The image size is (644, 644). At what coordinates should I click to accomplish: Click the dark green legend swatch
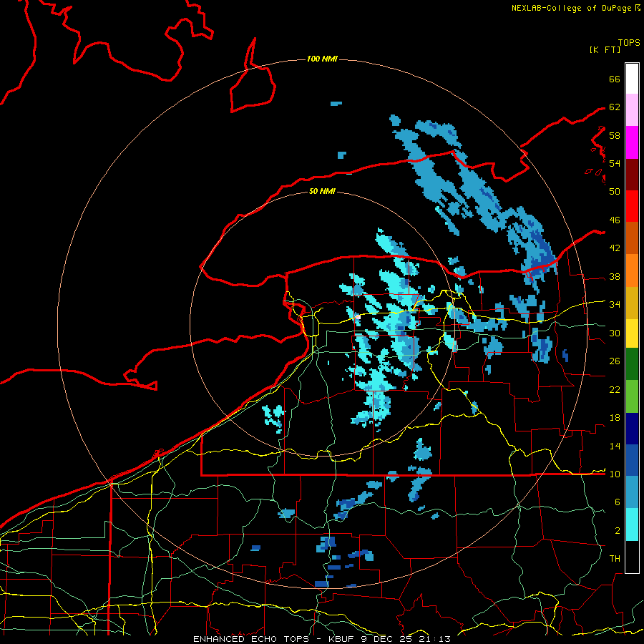(632, 364)
